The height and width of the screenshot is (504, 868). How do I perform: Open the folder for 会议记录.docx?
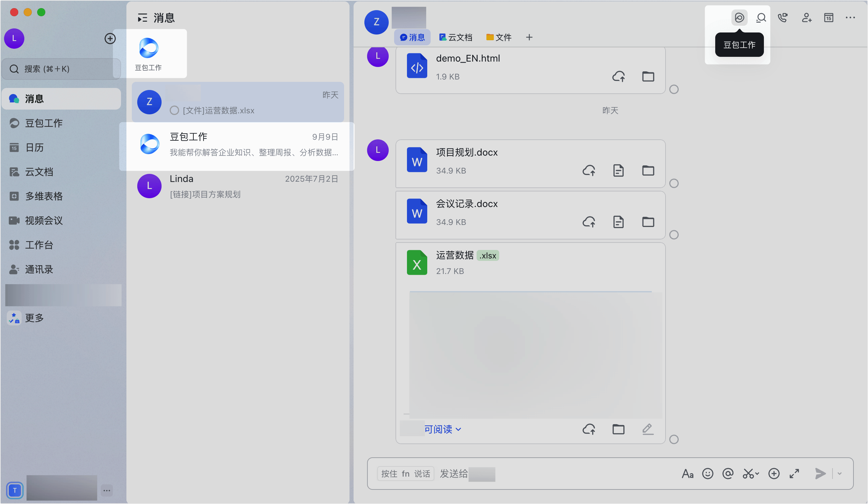pyautogui.click(x=648, y=222)
